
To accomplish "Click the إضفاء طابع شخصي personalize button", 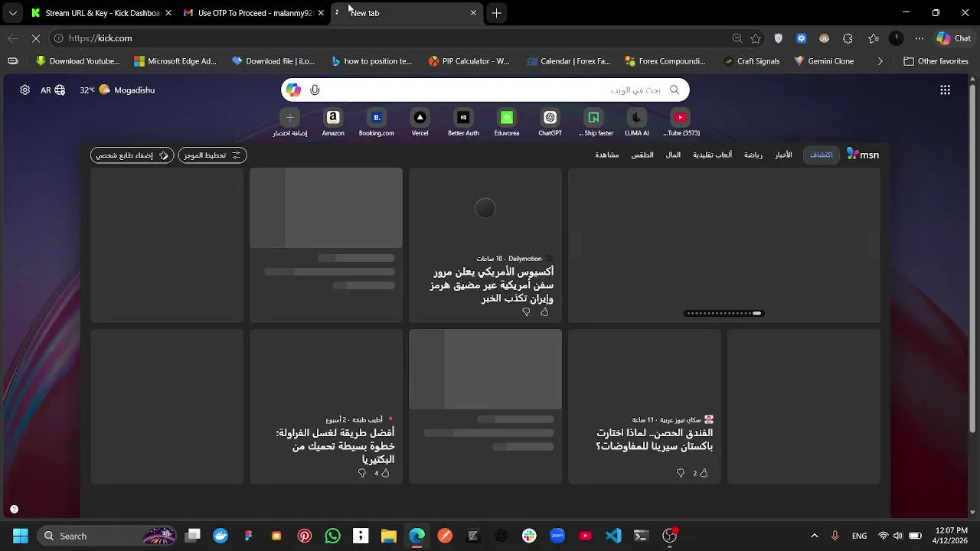I will [132, 155].
